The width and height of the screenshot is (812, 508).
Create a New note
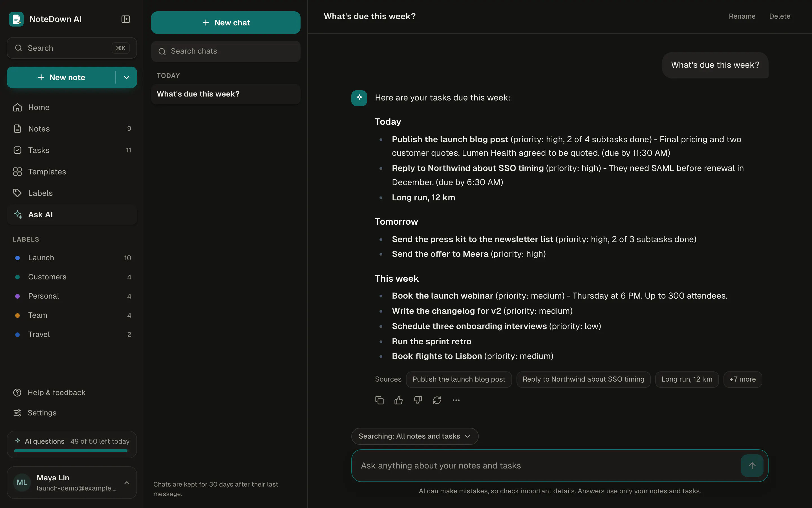[61, 78]
